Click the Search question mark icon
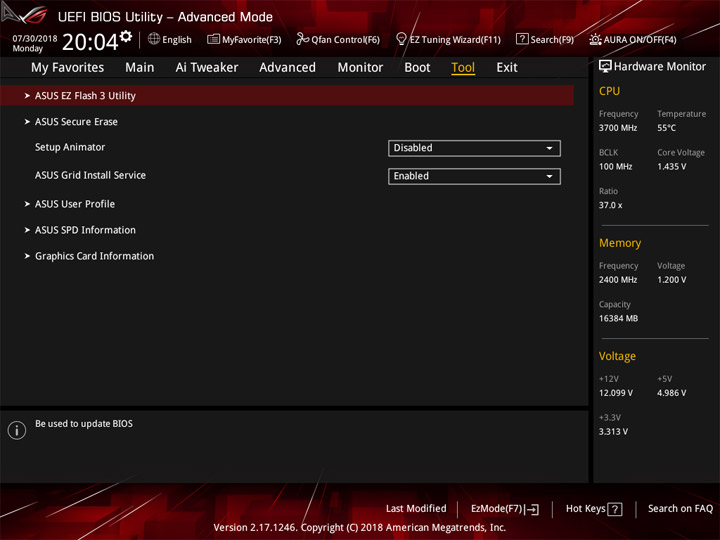 (522, 39)
